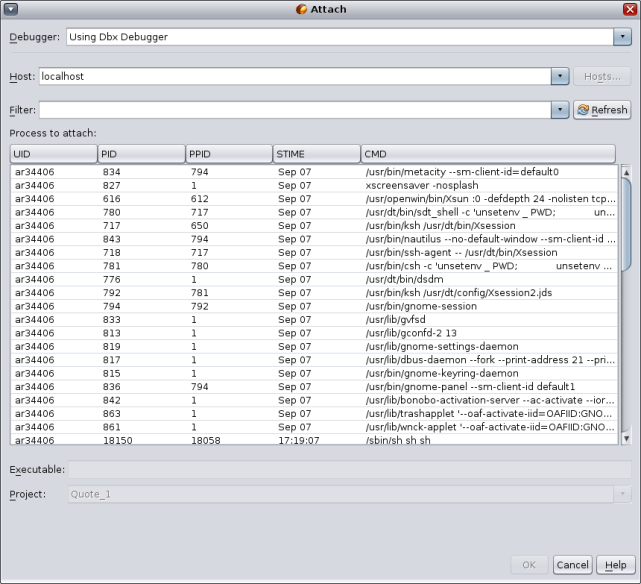The image size is (641, 584).
Task: Sort the table by UID column header
Action: (53, 154)
